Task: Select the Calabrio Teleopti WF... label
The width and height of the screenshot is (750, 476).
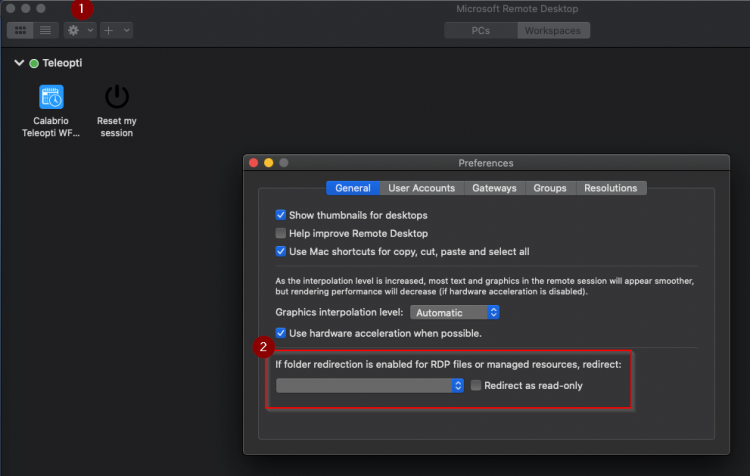Action: click(x=51, y=127)
